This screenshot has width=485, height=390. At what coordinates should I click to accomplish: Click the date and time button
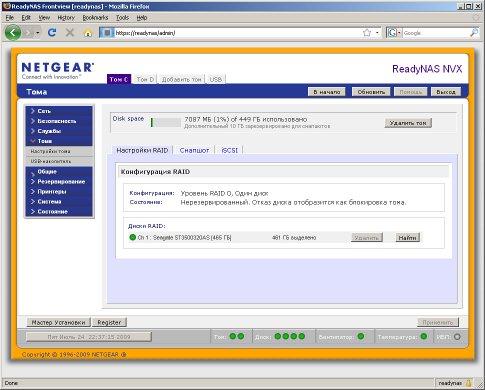pyautogui.click(x=89, y=337)
